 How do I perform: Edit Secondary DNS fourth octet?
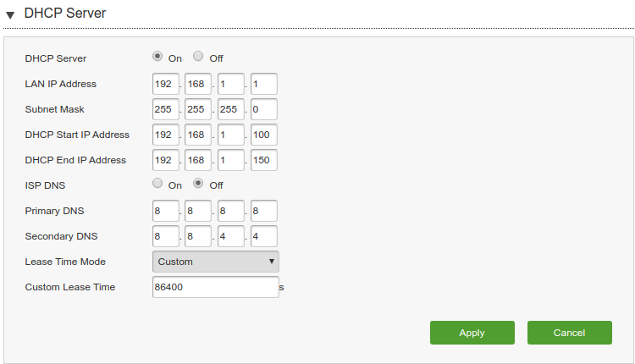[x=263, y=236]
